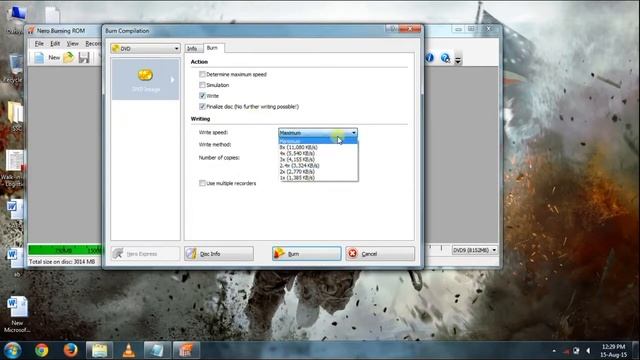Open the View menu in Nero

pyautogui.click(x=72, y=43)
